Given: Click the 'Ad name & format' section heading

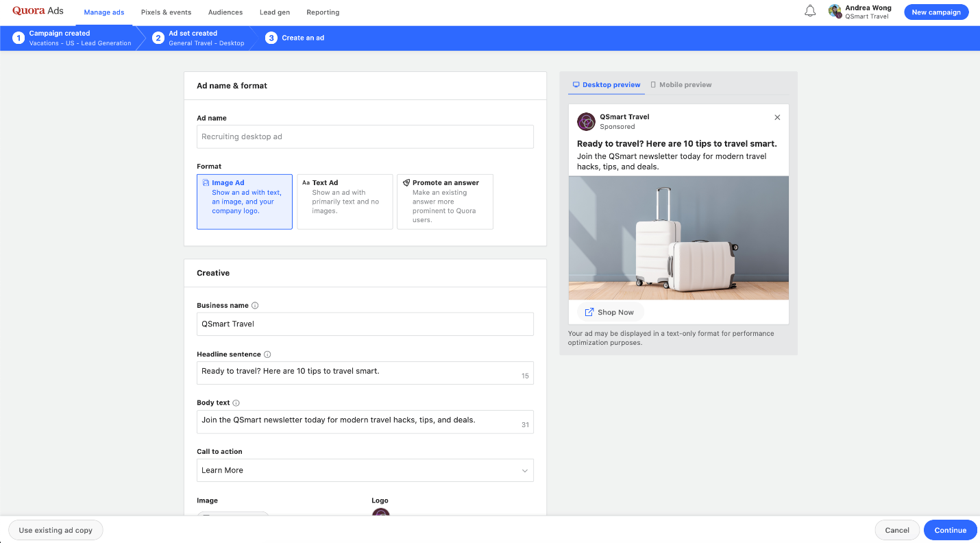Looking at the screenshot, I should 232,86.
